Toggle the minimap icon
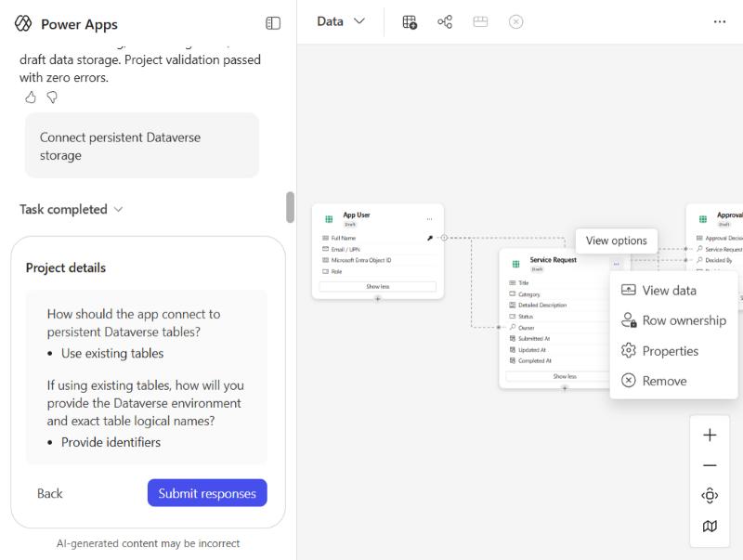Image resolution: width=743 pixels, height=560 pixels. pyautogui.click(x=710, y=526)
